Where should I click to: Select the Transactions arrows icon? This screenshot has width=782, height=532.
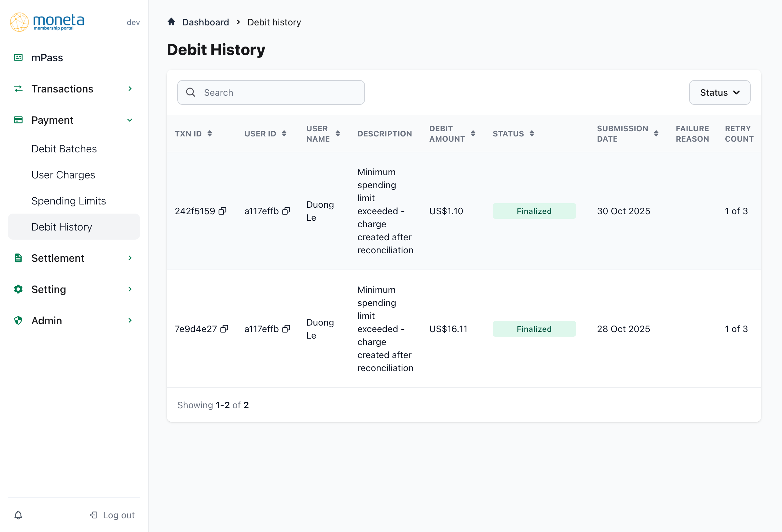coord(18,89)
